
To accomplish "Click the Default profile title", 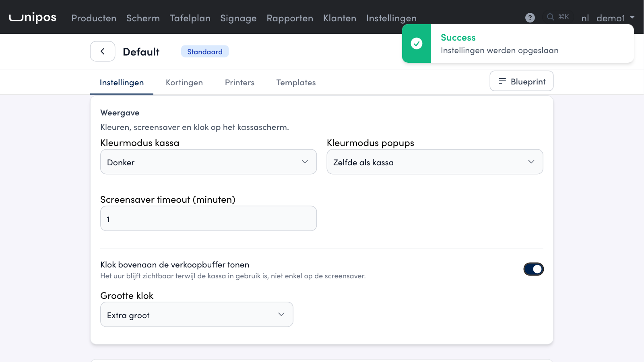I will coord(141,52).
